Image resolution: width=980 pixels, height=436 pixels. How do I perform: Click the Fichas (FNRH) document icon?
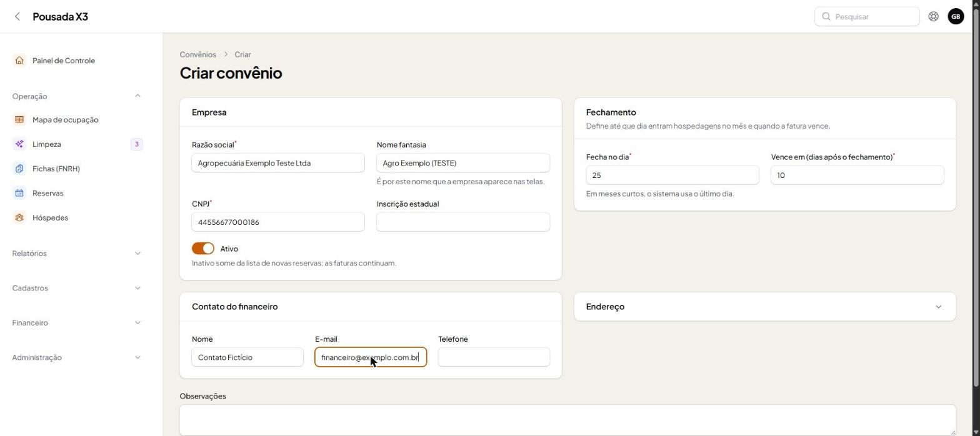tap(19, 169)
